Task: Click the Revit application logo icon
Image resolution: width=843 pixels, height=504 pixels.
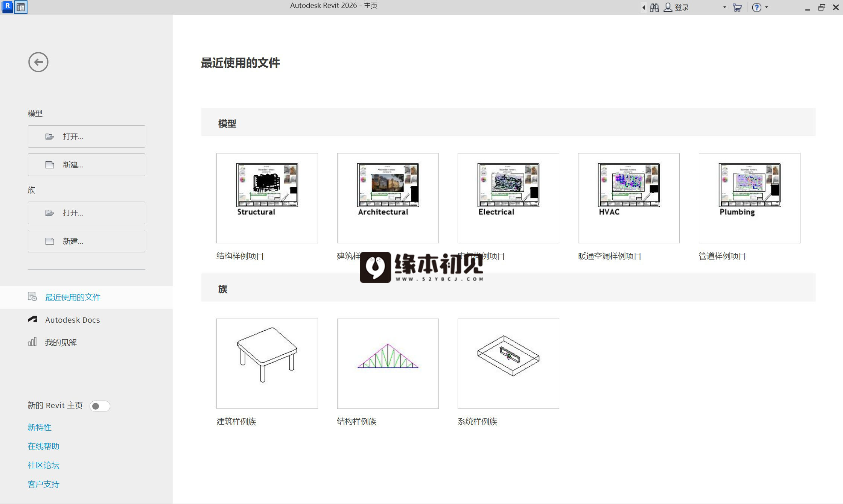Action: pyautogui.click(x=7, y=7)
